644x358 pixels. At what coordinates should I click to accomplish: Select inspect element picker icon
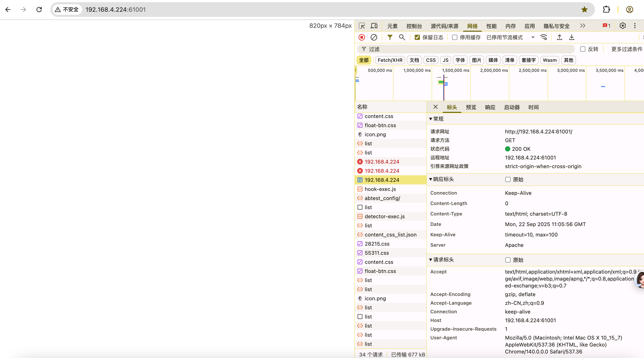[362, 26]
